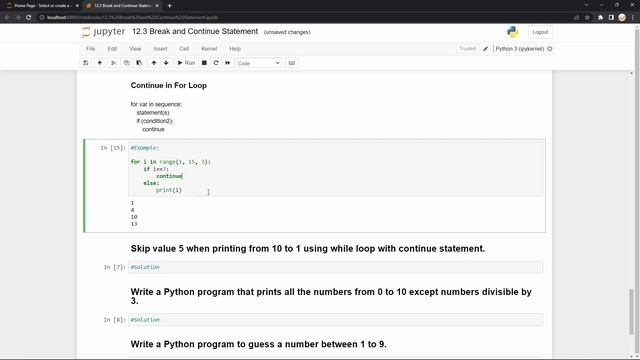Share this page icon in address bar
Screen dimensions: 640x360
point(576,18)
